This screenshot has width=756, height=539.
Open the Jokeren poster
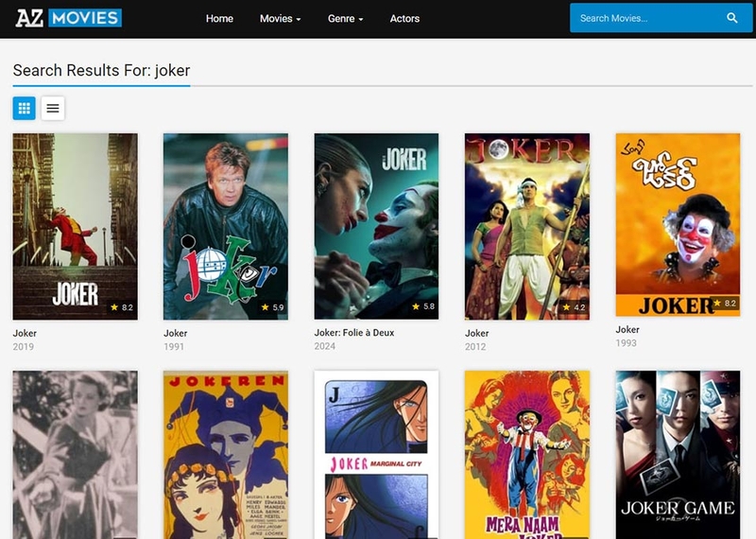click(x=226, y=455)
